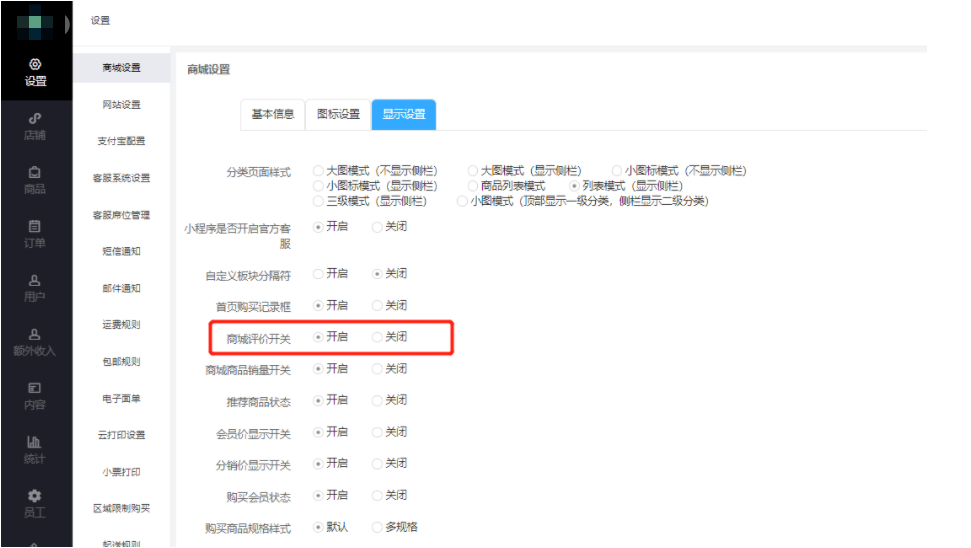Open 客服席位管理 in the submenu
The image size is (971, 548).
pyautogui.click(x=121, y=215)
